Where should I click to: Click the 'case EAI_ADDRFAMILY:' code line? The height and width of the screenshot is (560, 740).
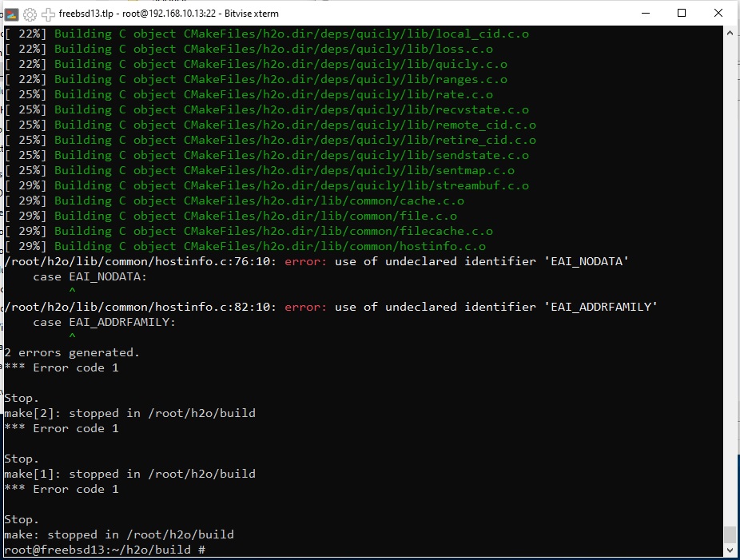pos(105,322)
